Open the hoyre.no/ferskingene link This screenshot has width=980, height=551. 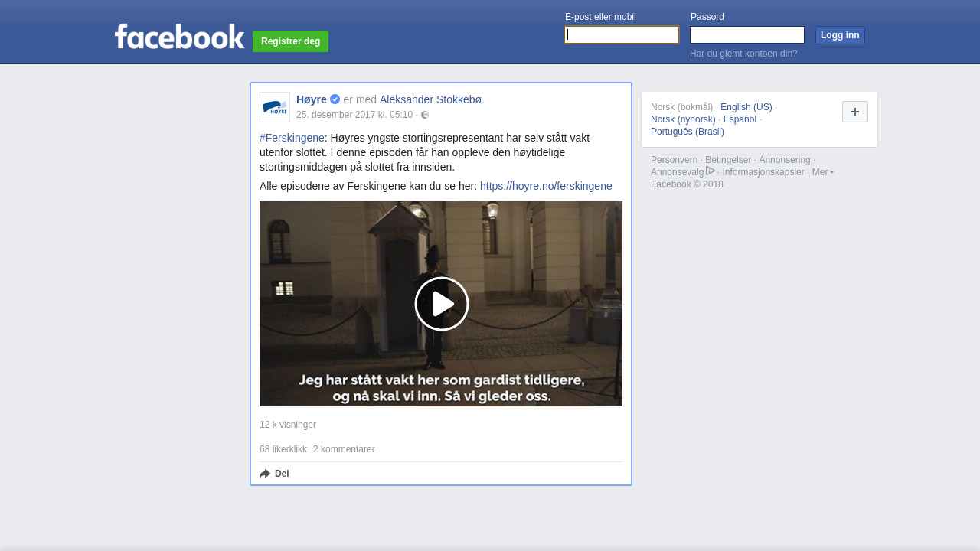546,186
